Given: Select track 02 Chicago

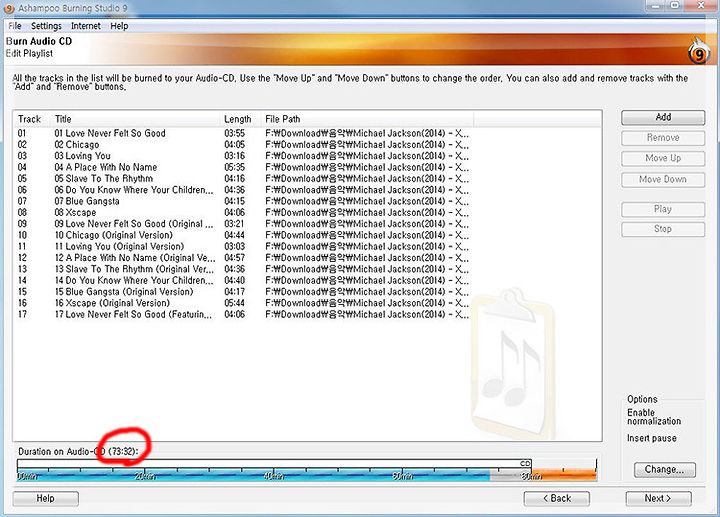Looking at the screenshot, I should [243, 145].
